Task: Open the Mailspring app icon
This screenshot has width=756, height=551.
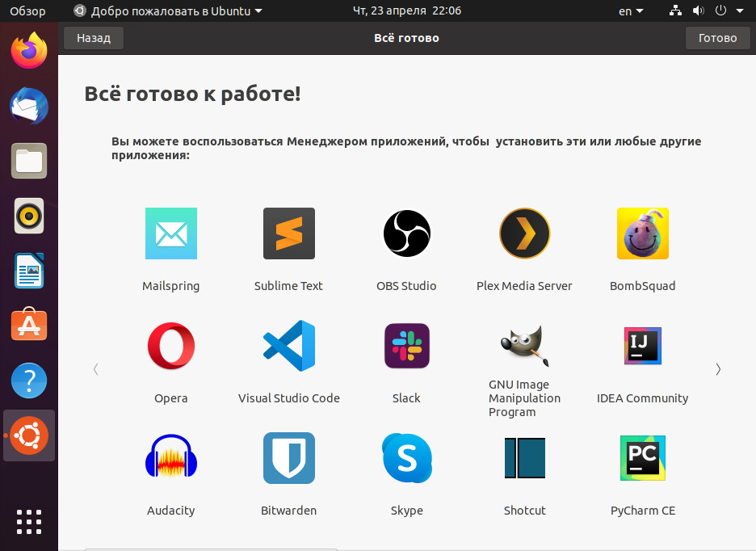Action: (x=171, y=233)
